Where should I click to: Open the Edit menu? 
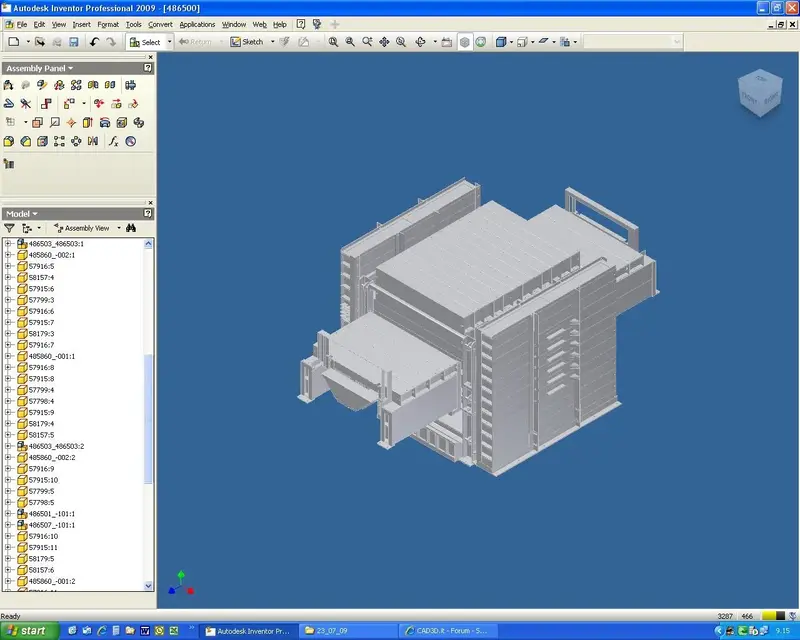(x=39, y=24)
